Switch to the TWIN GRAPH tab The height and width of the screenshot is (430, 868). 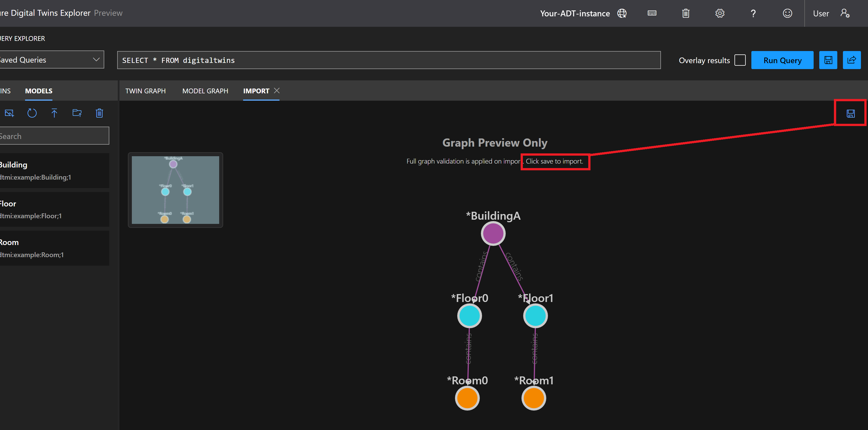tap(146, 91)
